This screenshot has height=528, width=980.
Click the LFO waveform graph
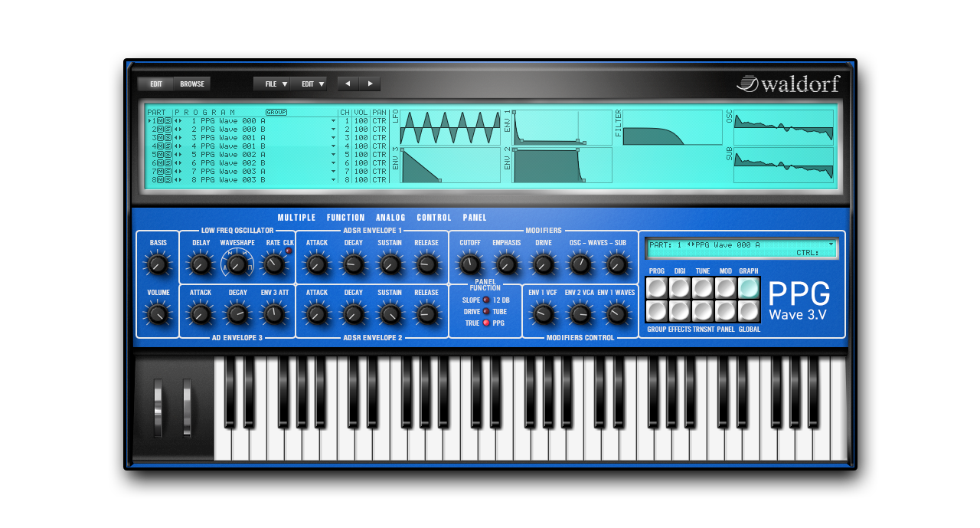450,127
